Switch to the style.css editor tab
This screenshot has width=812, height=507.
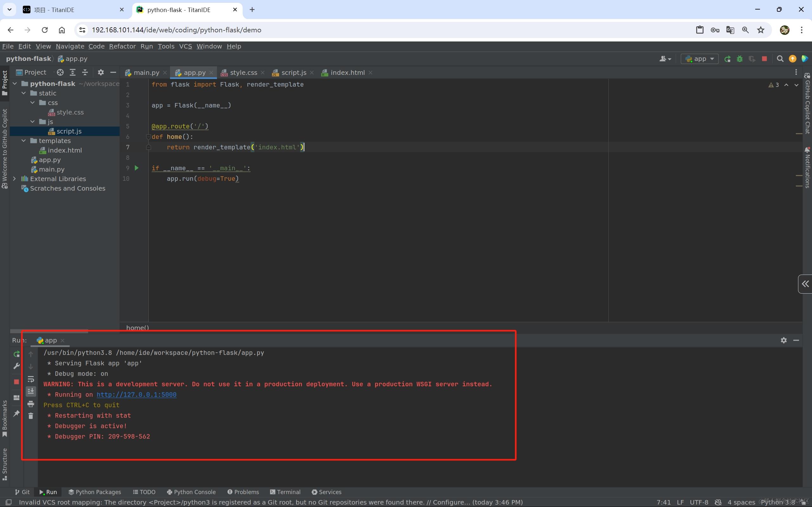(x=243, y=73)
